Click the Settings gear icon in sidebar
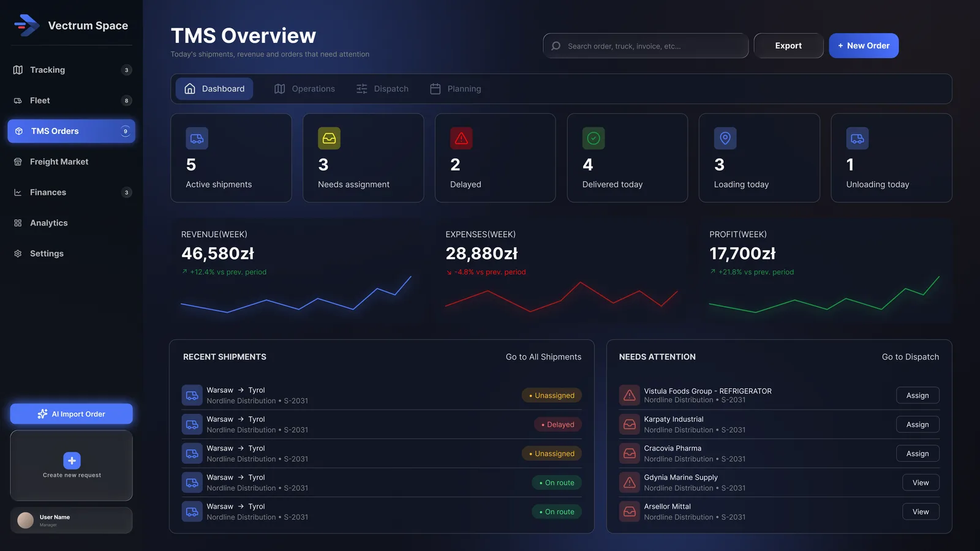 pos(18,253)
